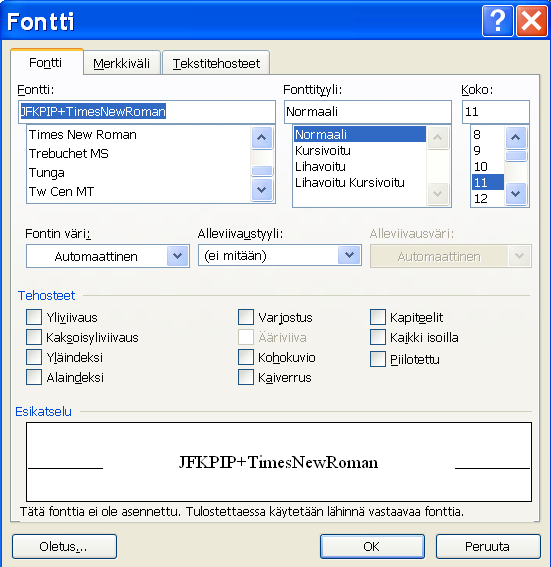The image size is (551, 567).
Task: Click the help question mark icon
Action: pyautogui.click(x=497, y=21)
